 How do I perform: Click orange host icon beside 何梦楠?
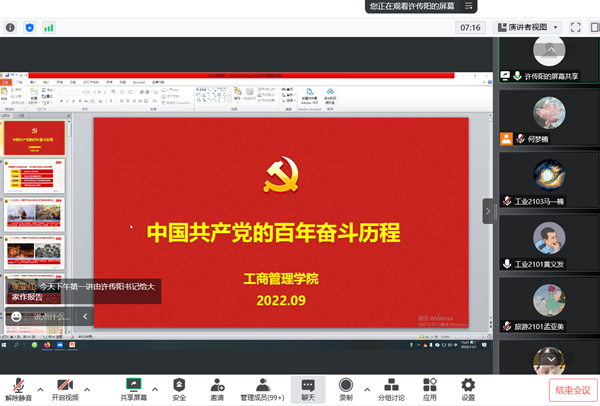[x=506, y=139]
